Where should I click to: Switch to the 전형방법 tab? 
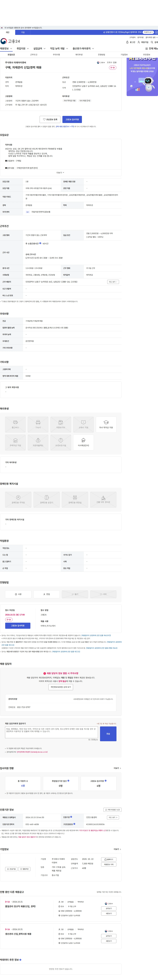tap(101, 55)
